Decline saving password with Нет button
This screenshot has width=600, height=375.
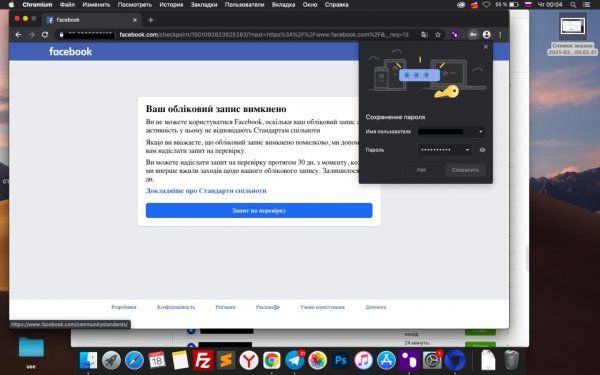pyautogui.click(x=421, y=170)
